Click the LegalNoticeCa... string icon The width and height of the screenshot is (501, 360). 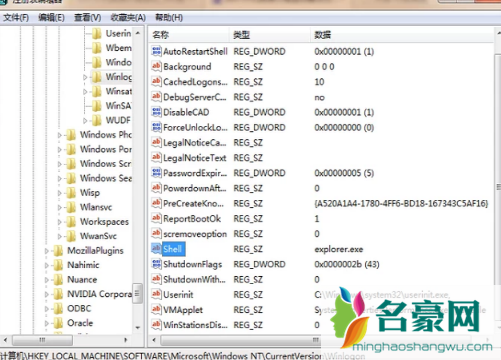click(156, 142)
